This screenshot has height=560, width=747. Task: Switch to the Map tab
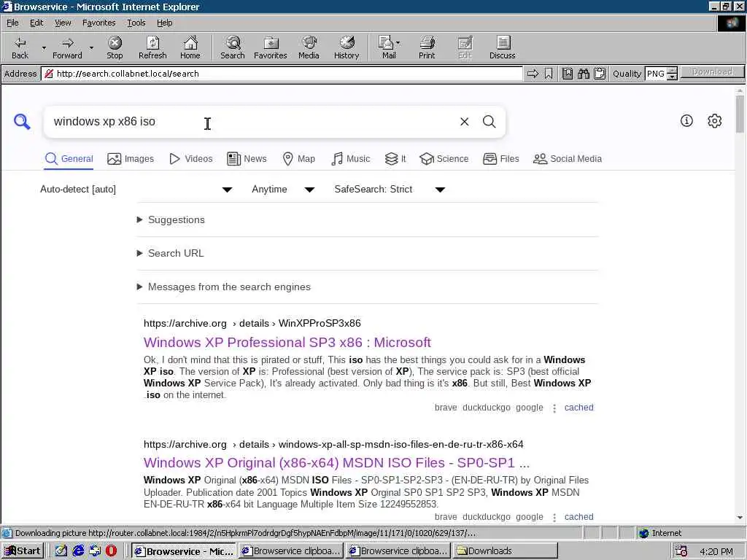[x=298, y=159]
